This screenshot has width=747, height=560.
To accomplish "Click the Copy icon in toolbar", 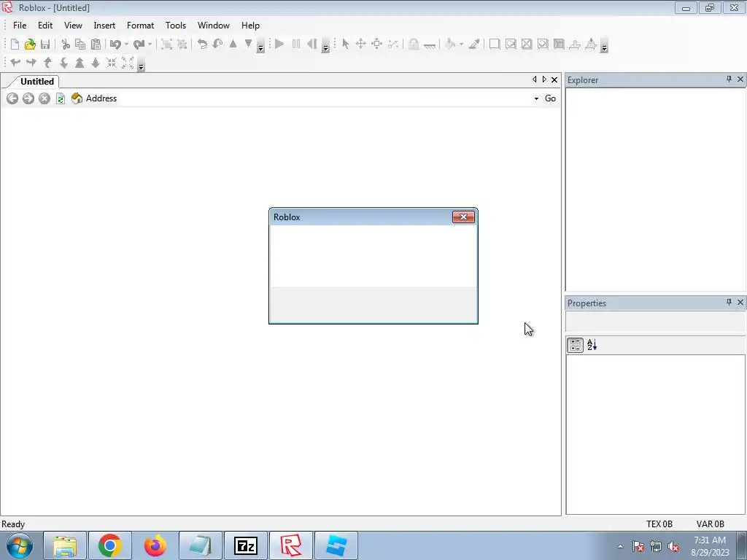I will [x=80, y=44].
